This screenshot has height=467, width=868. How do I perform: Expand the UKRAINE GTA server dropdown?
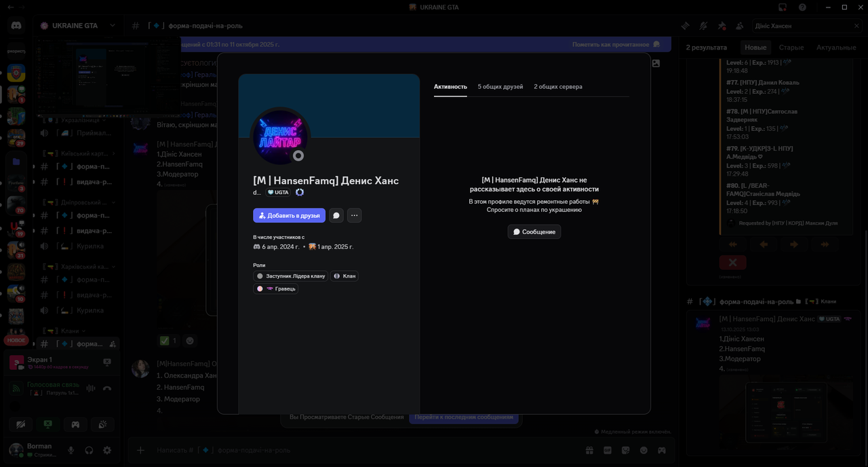(113, 26)
